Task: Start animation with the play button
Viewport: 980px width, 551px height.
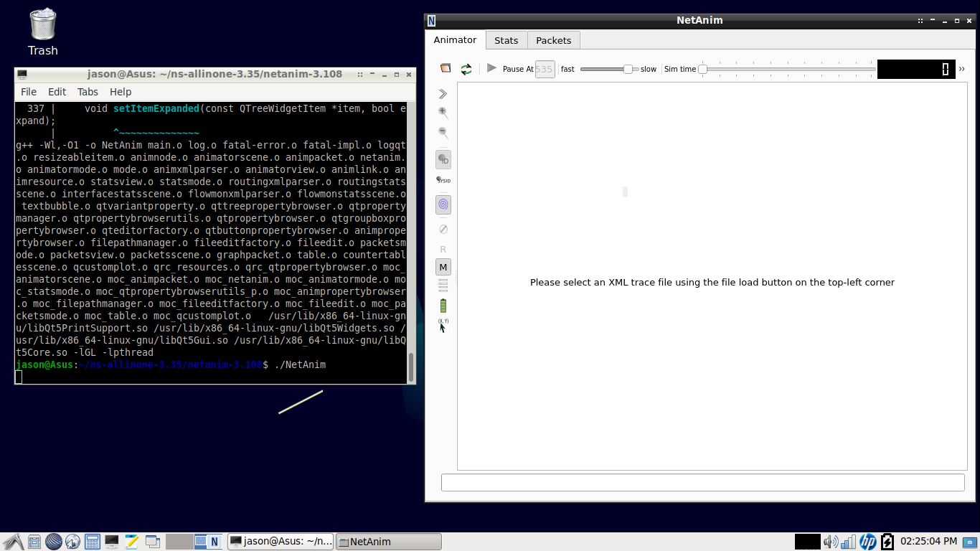Action: 491,68
